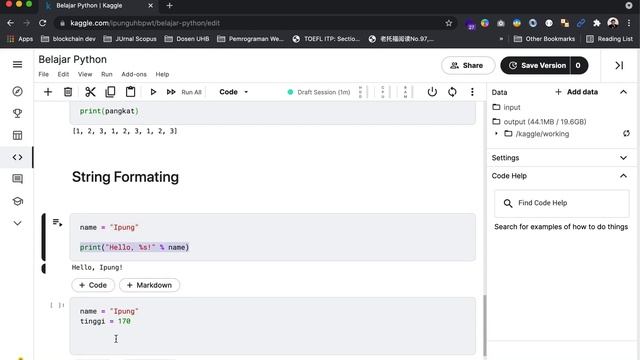Open the Edit menu
Screen dimensions: 640x360
tap(63, 74)
